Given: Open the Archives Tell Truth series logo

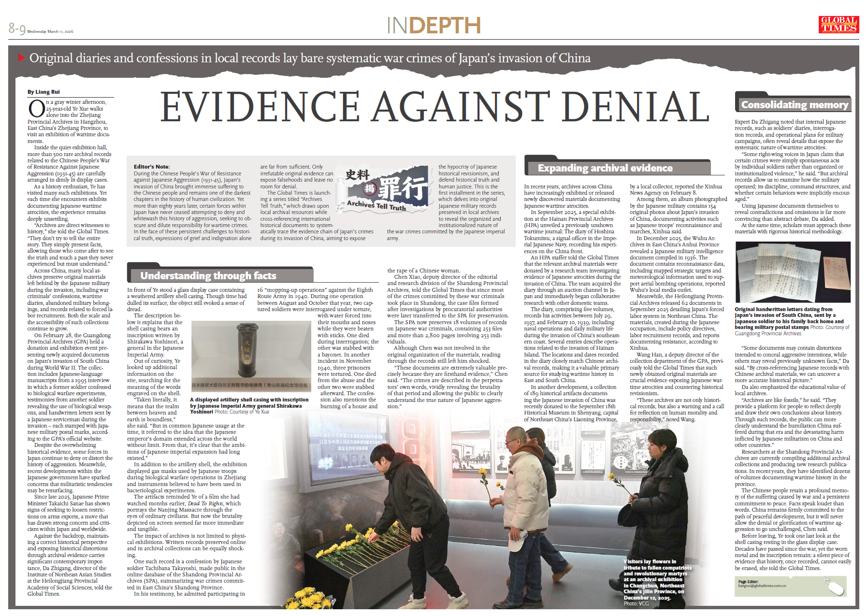Looking at the screenshot, I should pos(382,188).
